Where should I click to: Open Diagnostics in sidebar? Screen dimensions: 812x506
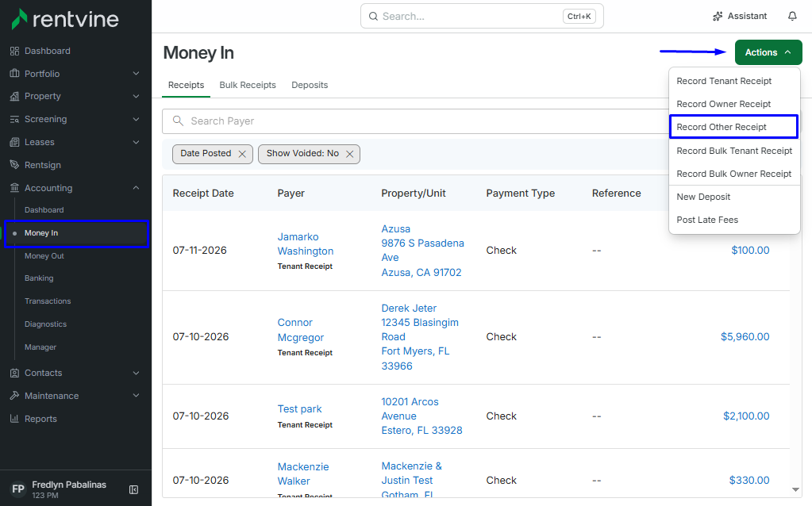click(x=45, y=324)
